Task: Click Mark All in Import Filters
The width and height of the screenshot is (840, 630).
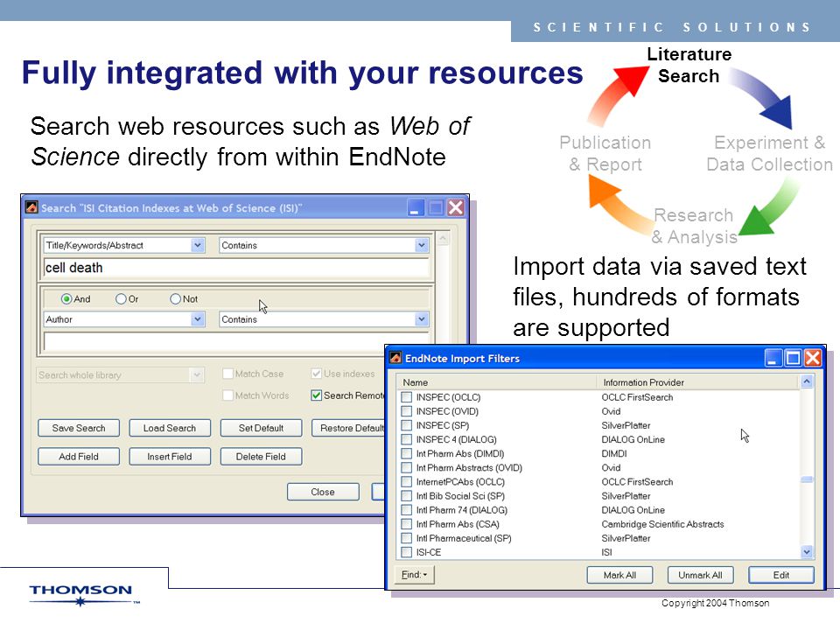Action: [619, 575]
